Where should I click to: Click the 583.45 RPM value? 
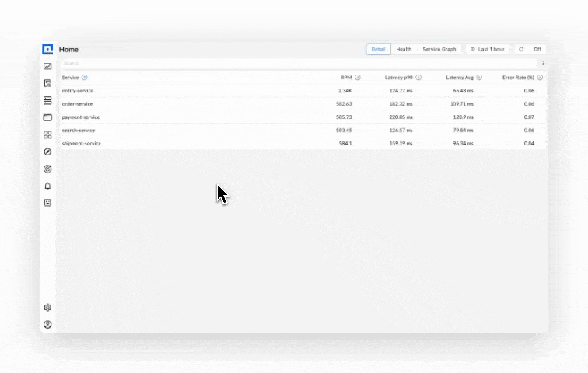tap(344, 130)
